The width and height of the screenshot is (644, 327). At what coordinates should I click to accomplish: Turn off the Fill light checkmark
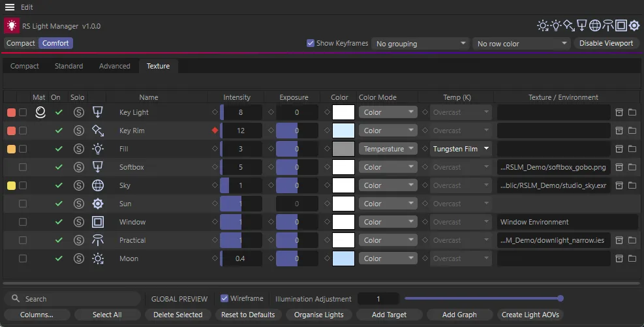pos(59,149)
